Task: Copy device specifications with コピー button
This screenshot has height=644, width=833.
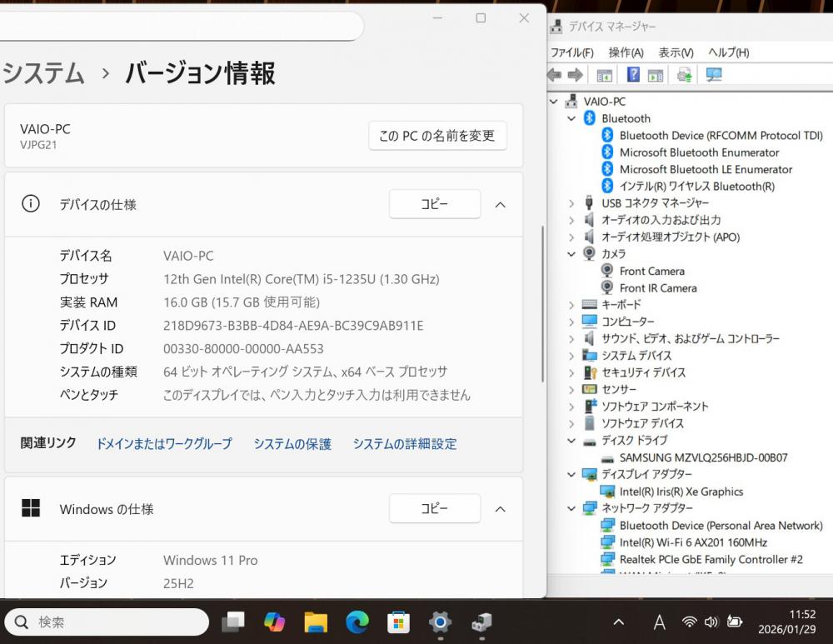Action: [434, 204]
